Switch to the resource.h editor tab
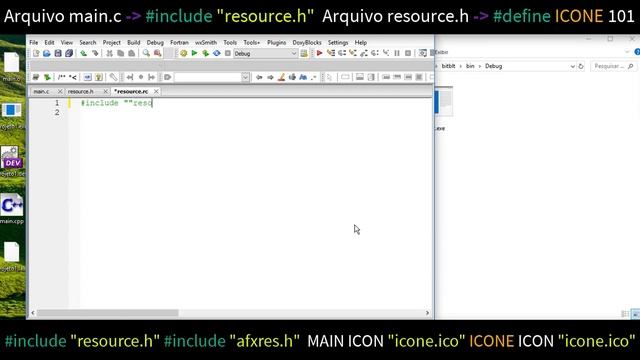 point(81,91)
